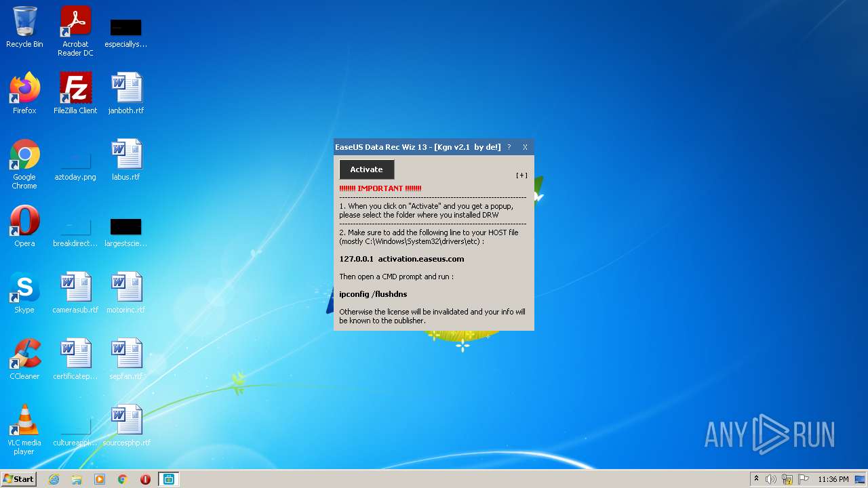Screen dimensions: 868x488
Task: Launch Google Chrome from desktop
Action: click(x=24, y=164)
